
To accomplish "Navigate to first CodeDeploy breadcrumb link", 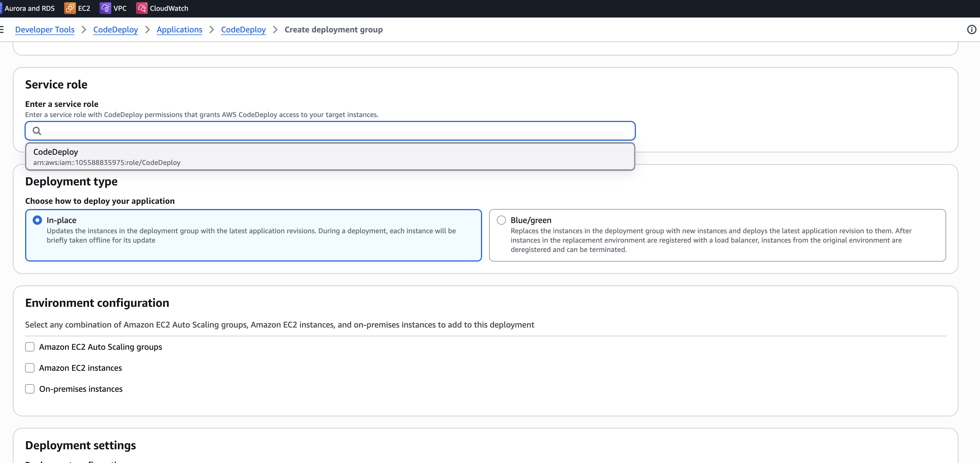I will click(115, 29).
